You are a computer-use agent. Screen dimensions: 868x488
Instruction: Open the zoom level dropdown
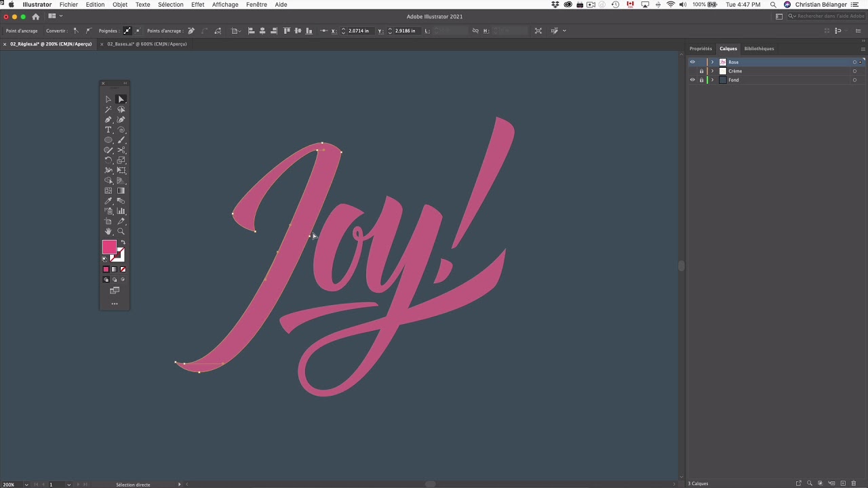coord(26,485)
